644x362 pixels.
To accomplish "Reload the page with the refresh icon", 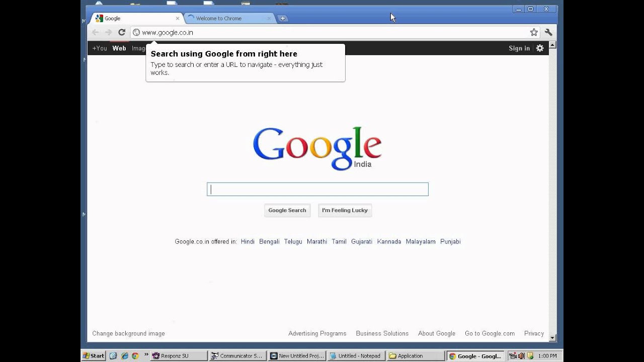I will point(122,32).
